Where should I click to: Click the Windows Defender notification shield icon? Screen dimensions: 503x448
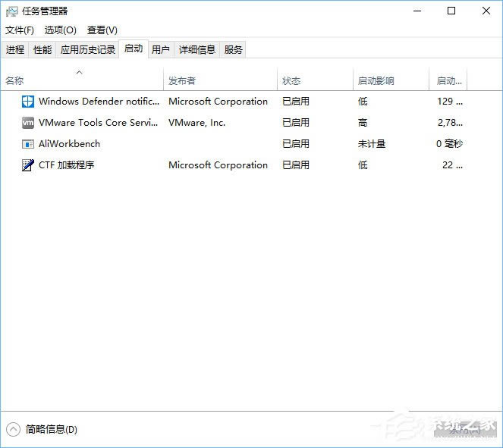[x=27, y=102]
